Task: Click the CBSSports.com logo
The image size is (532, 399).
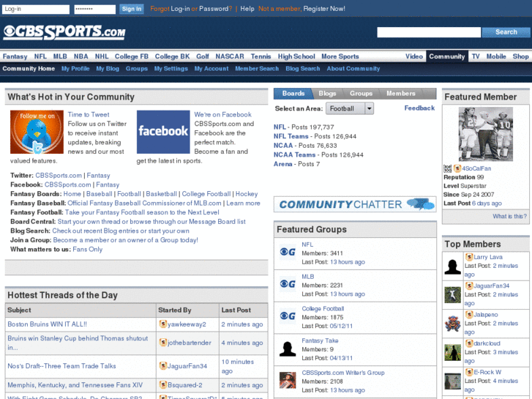Action: (64, 32)
